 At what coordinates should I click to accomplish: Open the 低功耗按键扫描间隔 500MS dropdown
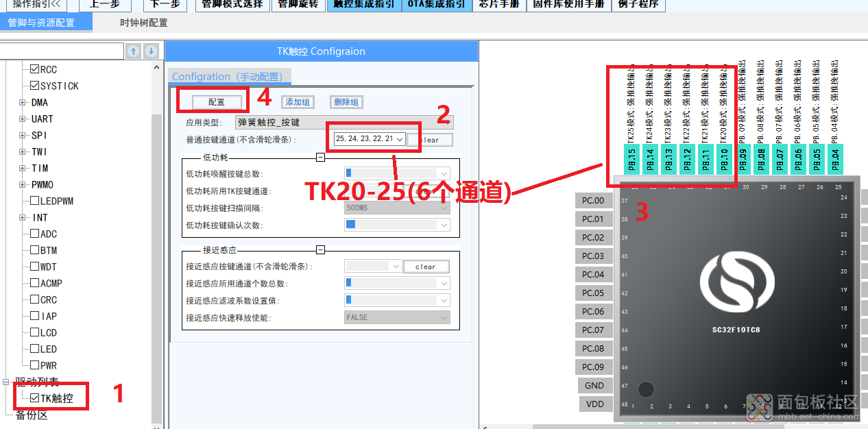click(x=444, y=208)
